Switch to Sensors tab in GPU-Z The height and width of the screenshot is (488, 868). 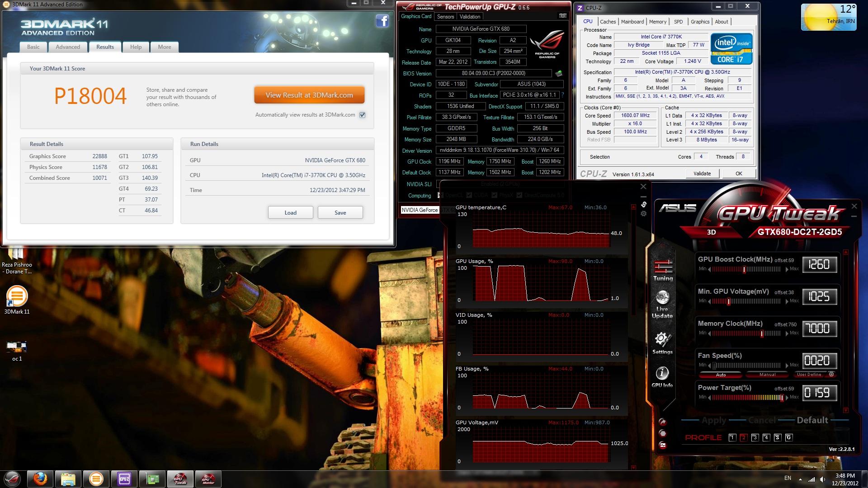click(x=445, y=17)
